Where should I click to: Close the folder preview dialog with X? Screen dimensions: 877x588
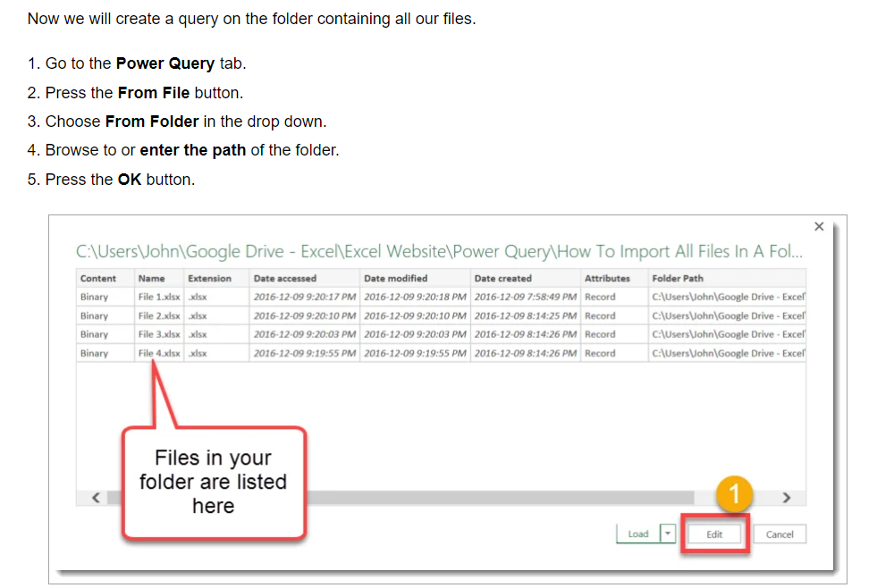[819, 226]
